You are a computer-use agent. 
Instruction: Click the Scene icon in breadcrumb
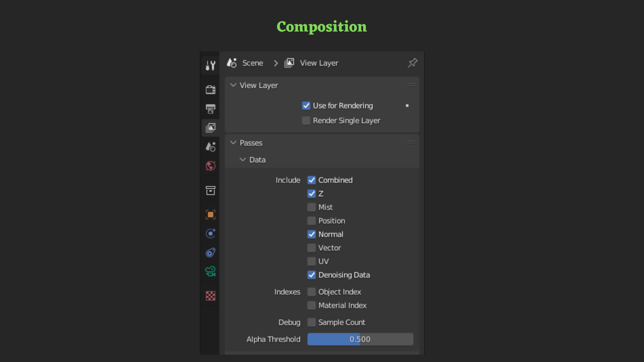[232, 63]
